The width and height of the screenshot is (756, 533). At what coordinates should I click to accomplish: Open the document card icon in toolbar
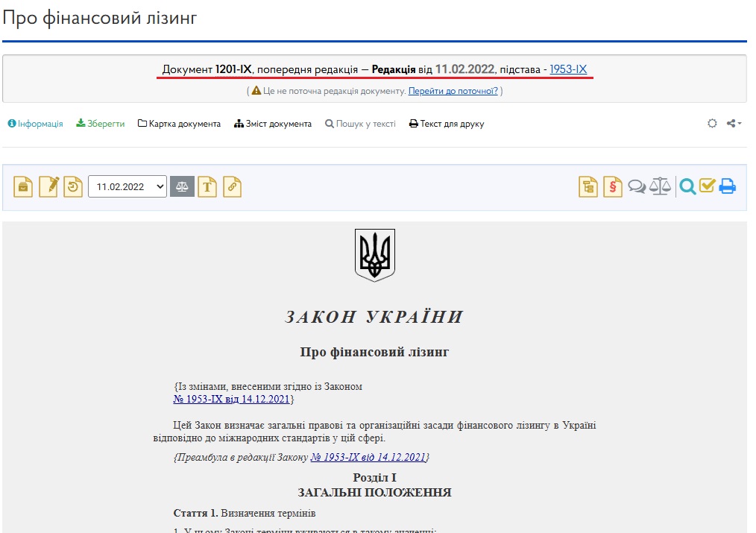click(22, 187)
